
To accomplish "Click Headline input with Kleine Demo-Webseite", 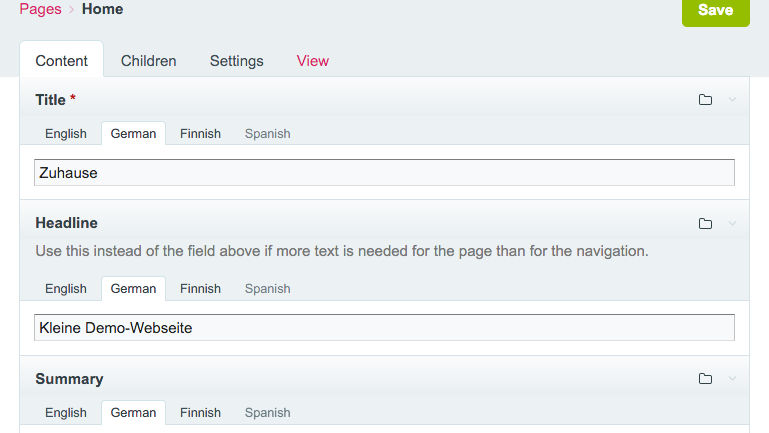I will point(384,327).
